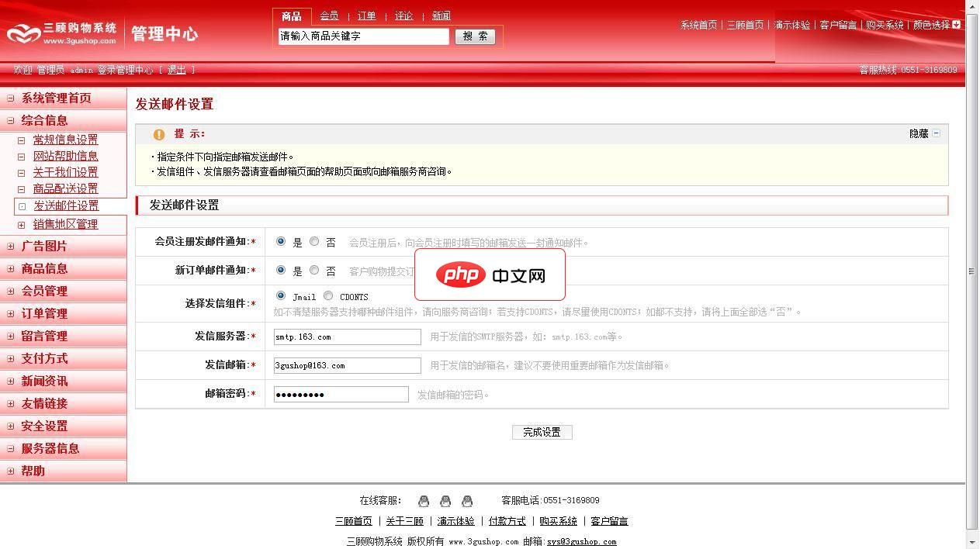Click the icon beside 商品配送设置

(x=22, y=189)
